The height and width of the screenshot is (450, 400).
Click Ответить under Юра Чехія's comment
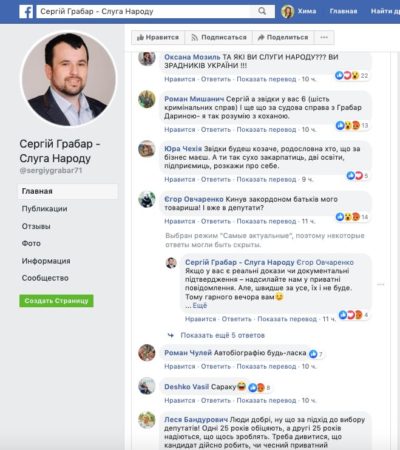coord(216,179)
